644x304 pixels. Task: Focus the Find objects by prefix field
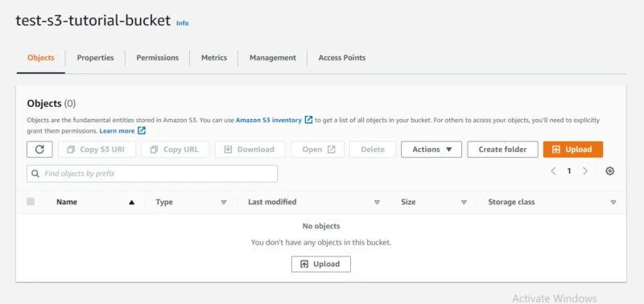coord(152,174)
